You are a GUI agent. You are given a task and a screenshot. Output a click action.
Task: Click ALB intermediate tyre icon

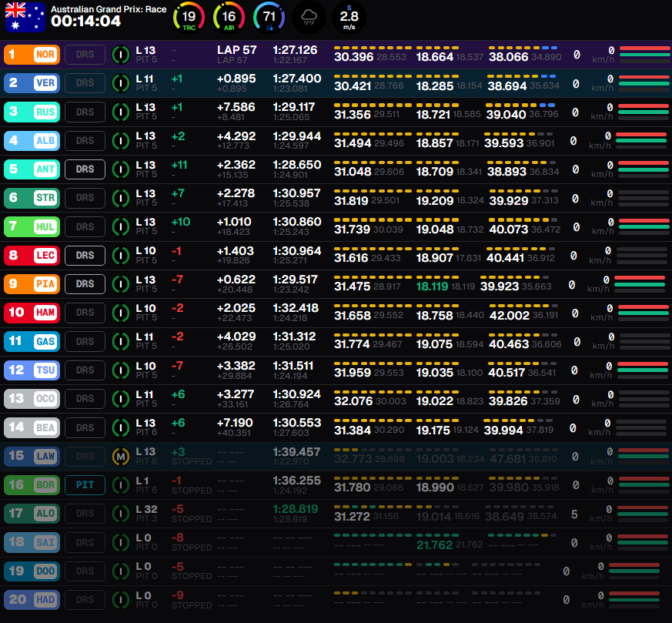coord(120,141)
